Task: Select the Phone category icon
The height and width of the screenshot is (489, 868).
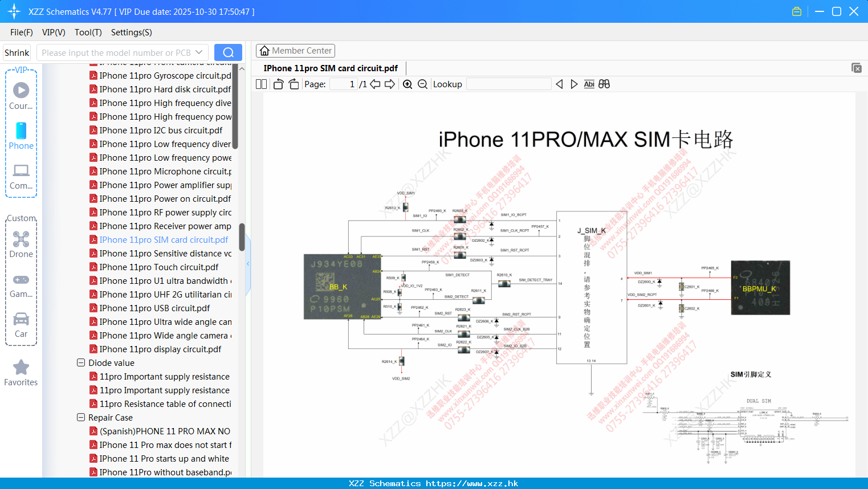Action: (x=21, y=131)
